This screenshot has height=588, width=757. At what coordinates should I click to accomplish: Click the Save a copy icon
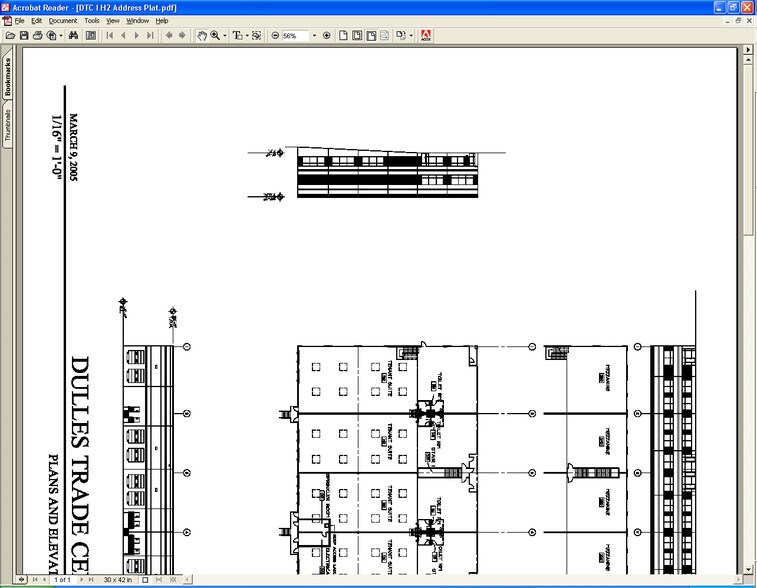point(24,35)
